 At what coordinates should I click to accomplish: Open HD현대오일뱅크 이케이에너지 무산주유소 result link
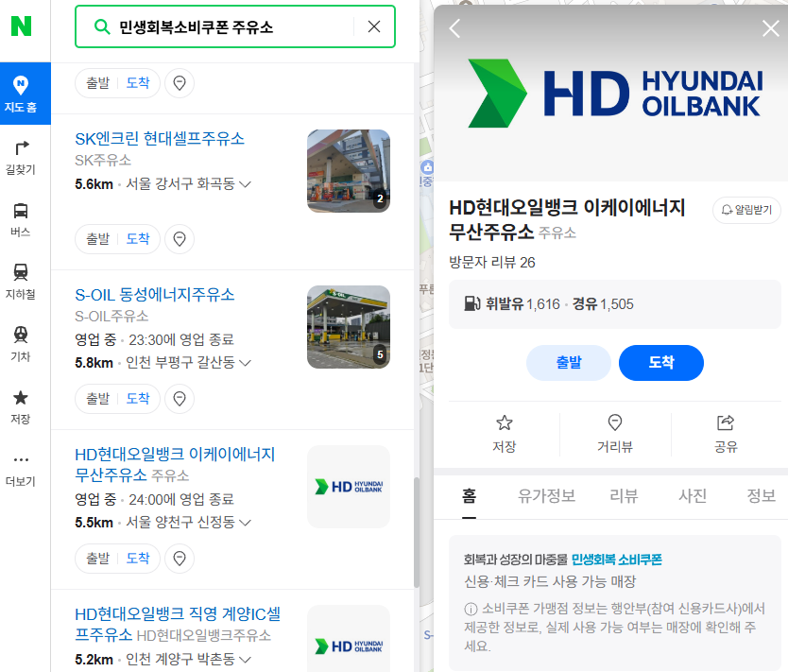coord(175,464)
